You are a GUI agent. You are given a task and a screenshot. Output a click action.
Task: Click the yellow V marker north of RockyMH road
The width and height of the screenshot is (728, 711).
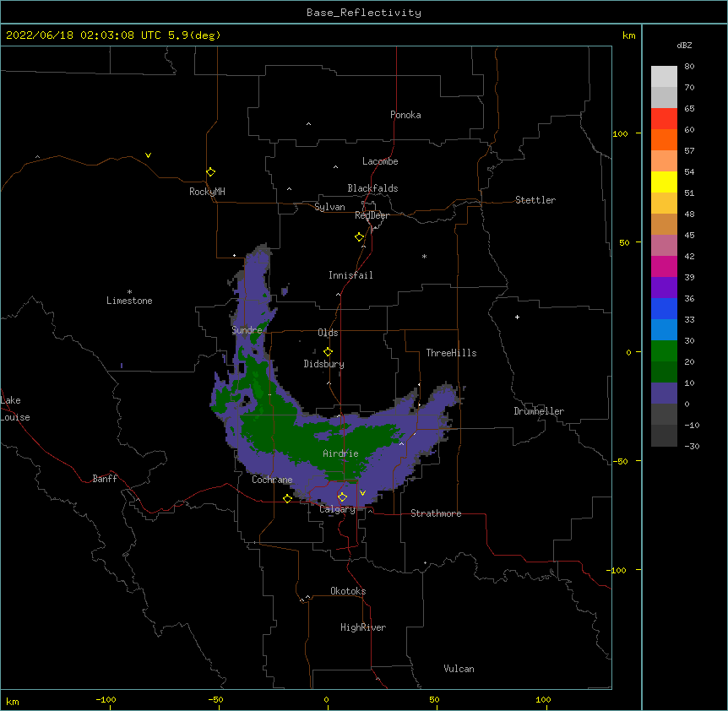pos(148,155)
